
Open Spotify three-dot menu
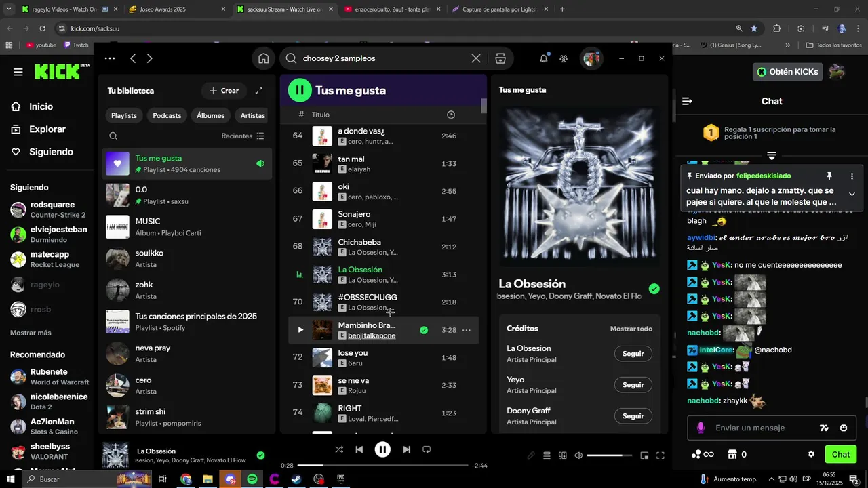[110, 58]
